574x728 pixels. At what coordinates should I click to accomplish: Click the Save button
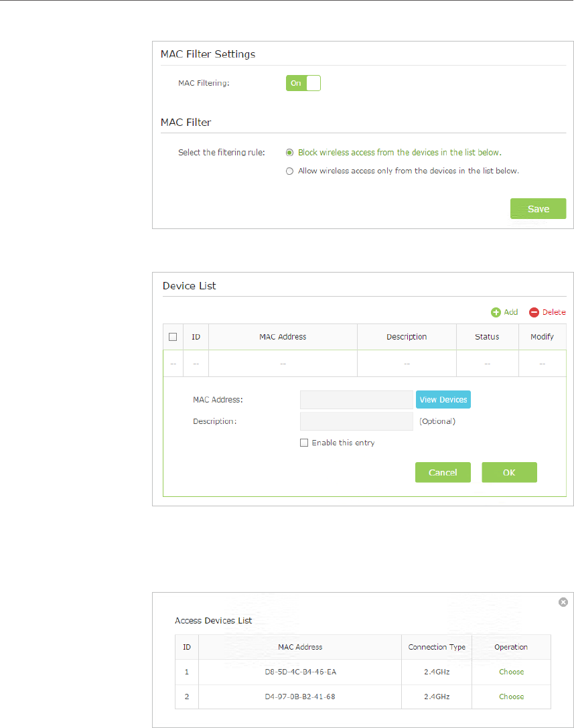(539, 208)
